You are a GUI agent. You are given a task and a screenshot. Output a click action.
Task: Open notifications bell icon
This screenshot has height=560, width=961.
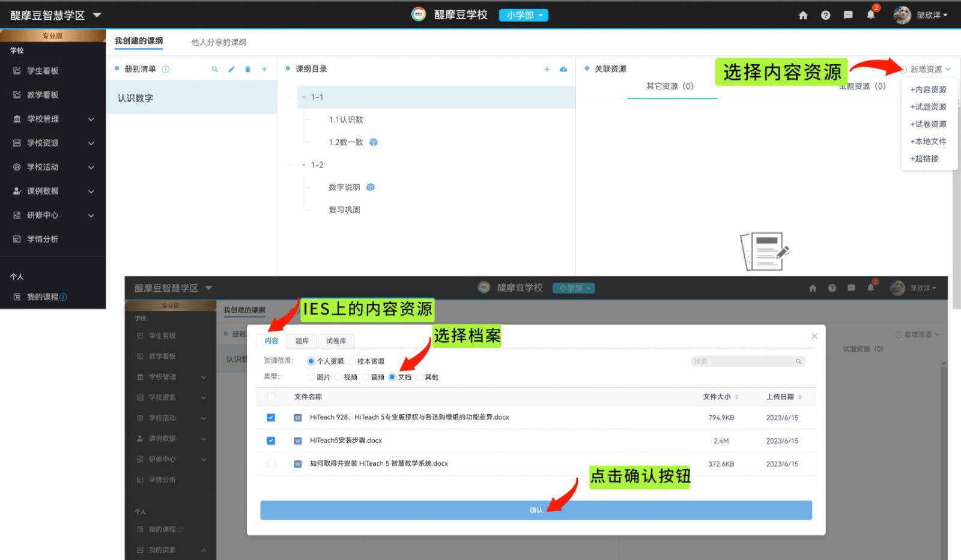pyautogui.click(x=870, y=16)
